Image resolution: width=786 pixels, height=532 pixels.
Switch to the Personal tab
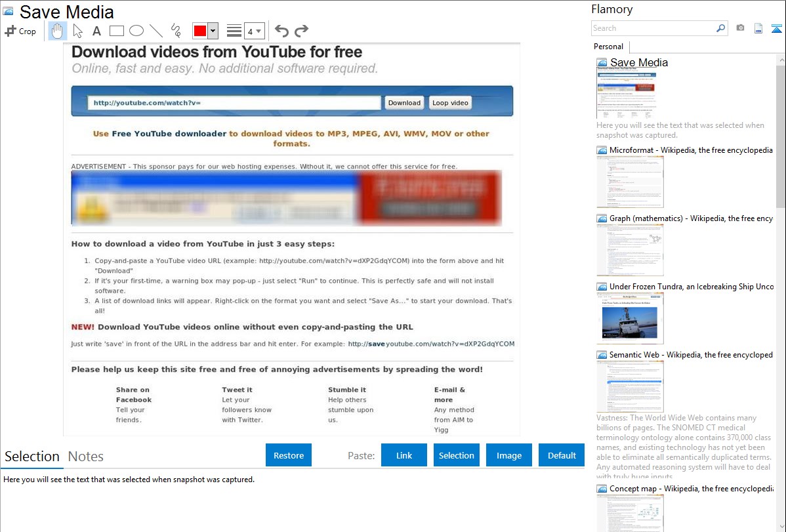(609, 46)
